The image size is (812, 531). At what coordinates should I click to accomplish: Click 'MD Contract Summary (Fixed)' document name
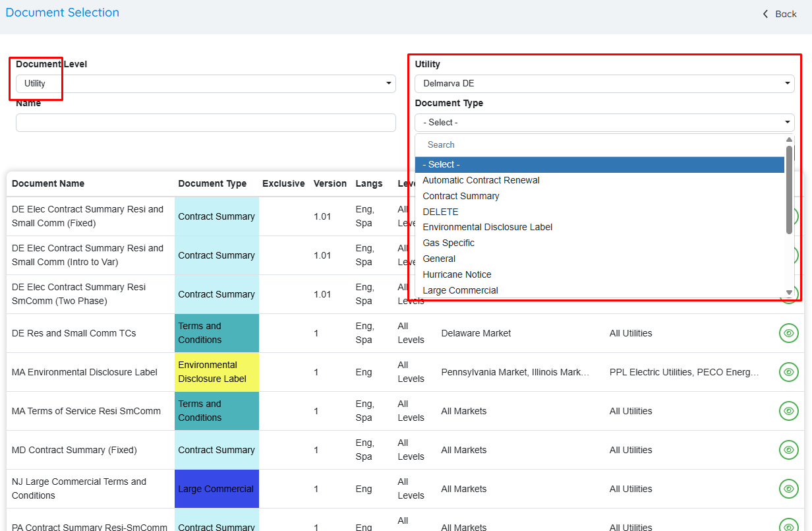pyautogui.click(x=74, y=450)
